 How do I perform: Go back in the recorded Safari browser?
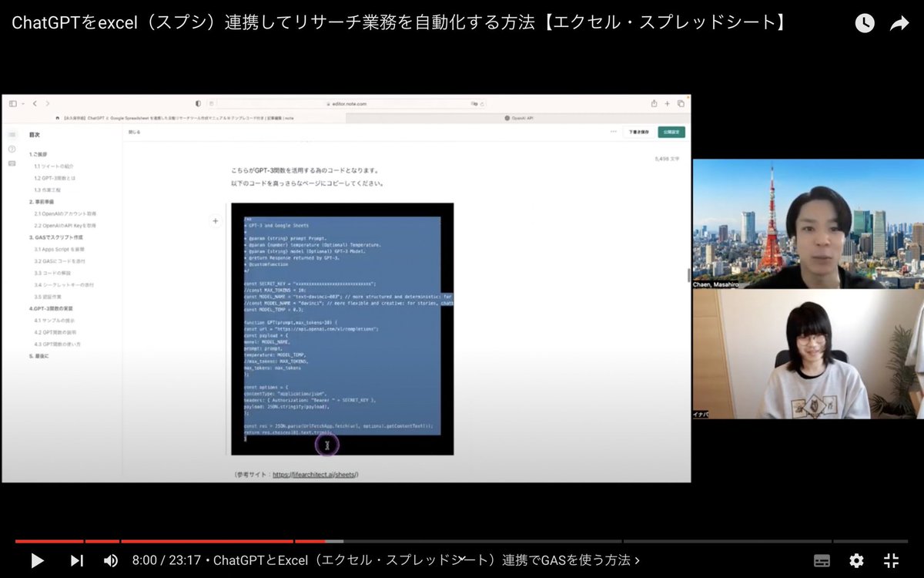click(35, 102)
